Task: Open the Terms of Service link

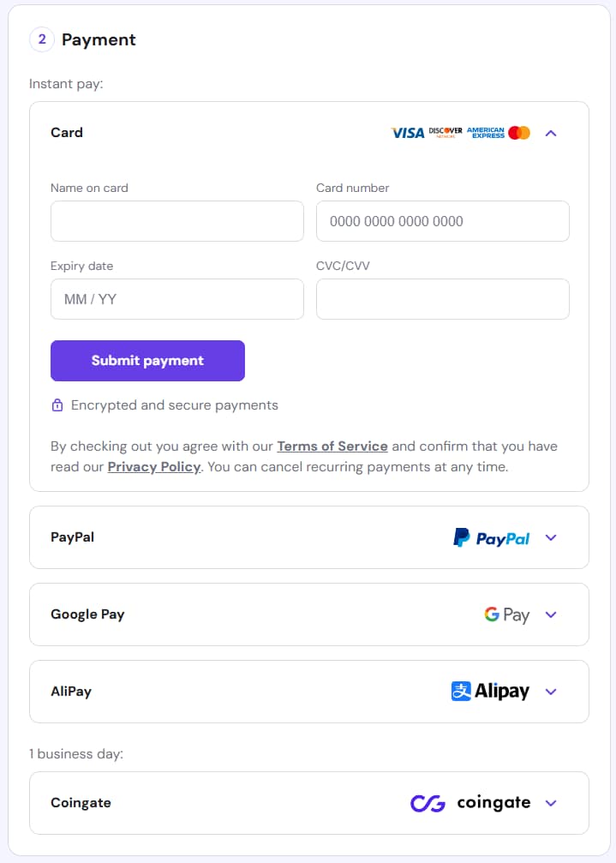Action: point(332,446)
